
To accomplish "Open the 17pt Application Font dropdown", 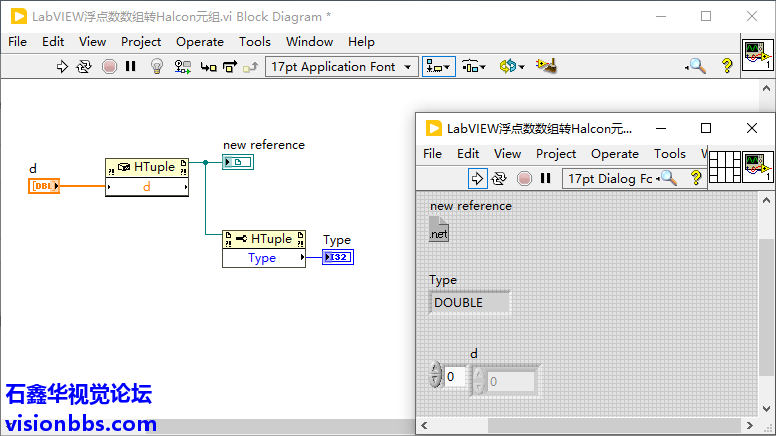I will tap(342, 67).
